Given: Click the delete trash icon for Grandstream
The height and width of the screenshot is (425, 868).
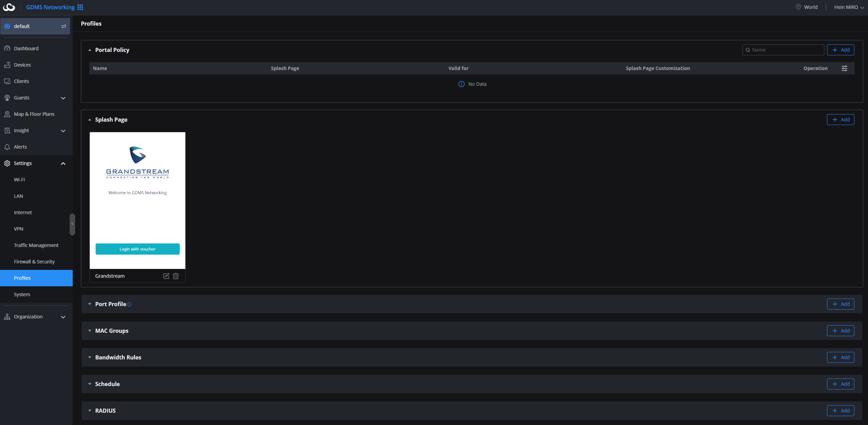Looking at the screenshot, I should pyautogui.click(x=176, y=276).
